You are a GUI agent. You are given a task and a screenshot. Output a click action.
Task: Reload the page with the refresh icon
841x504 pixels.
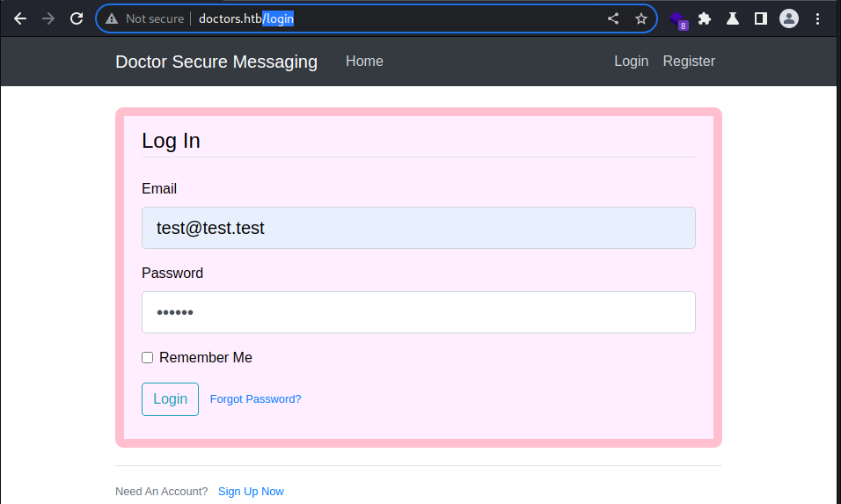pos(77,18)
